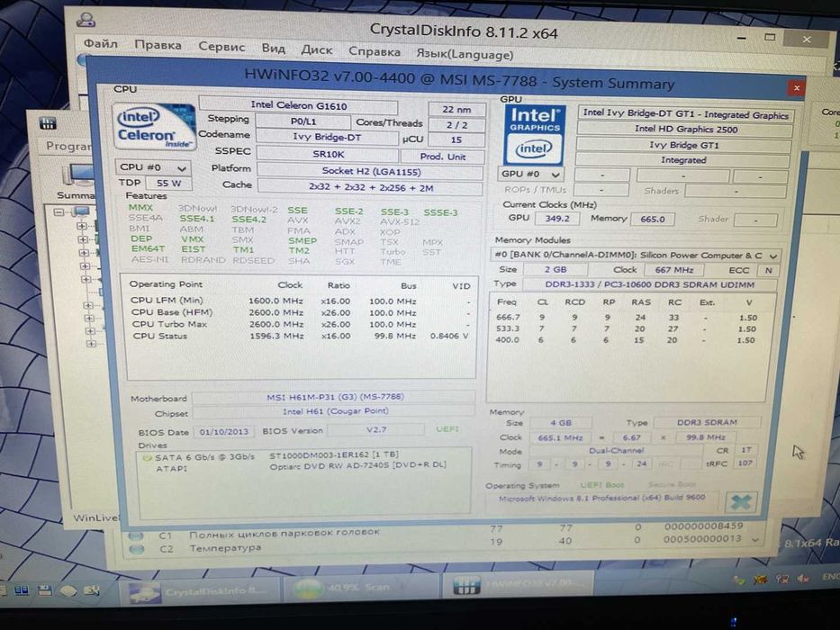Click the BIOS Version V2.7 field

(376, 429)
